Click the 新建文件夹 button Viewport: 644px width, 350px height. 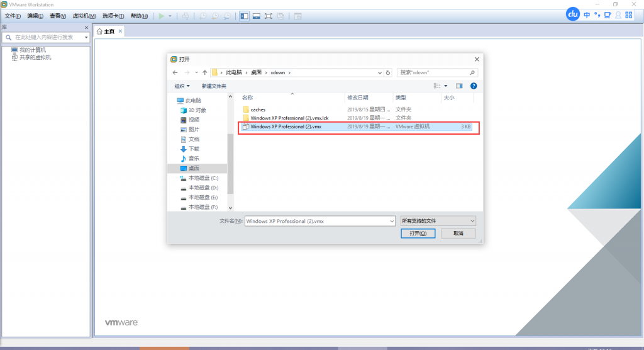214,86
